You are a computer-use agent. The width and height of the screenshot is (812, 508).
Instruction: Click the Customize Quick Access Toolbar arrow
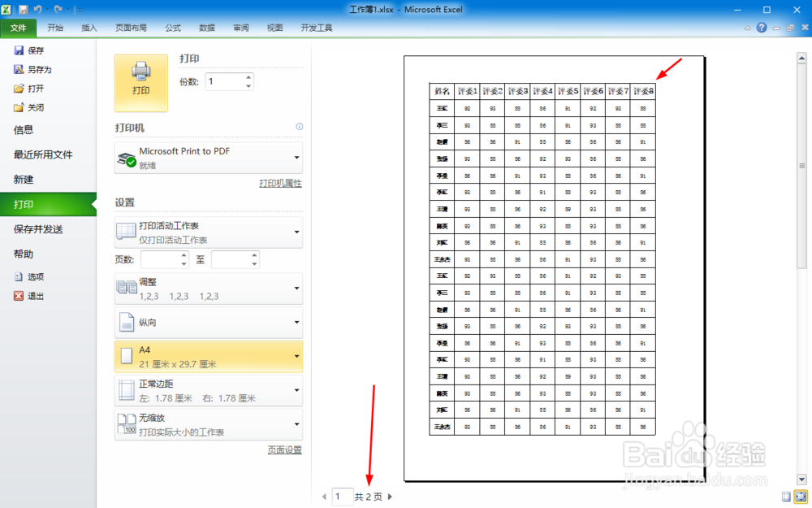pyautogui.click(x=78, y=9)
